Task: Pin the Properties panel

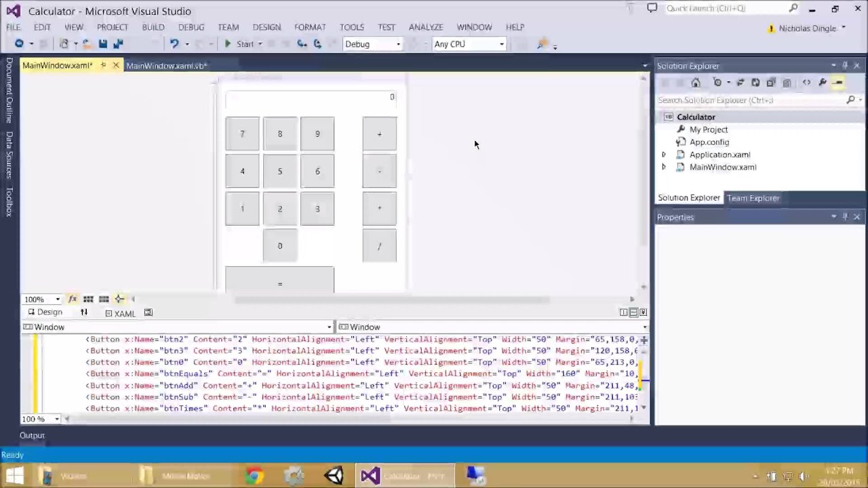Action: coord(845,217)
